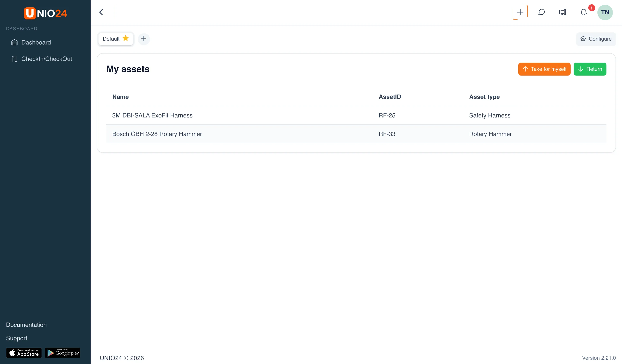Screen dimensions: 622x364
Task: Click the Name column header
Action: [121, 97]
